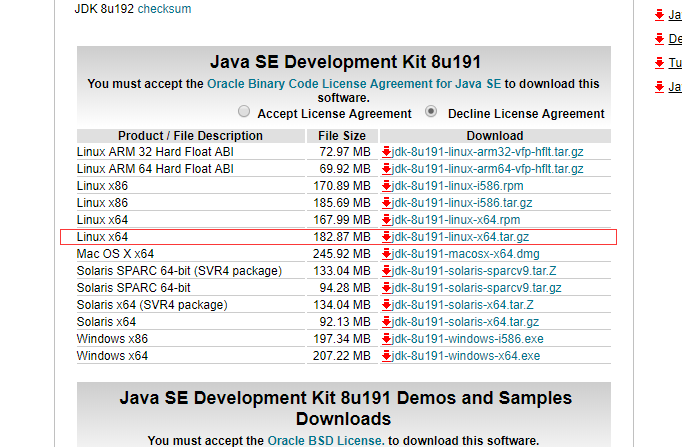Click the File Size column header

(x=342, y=136)
